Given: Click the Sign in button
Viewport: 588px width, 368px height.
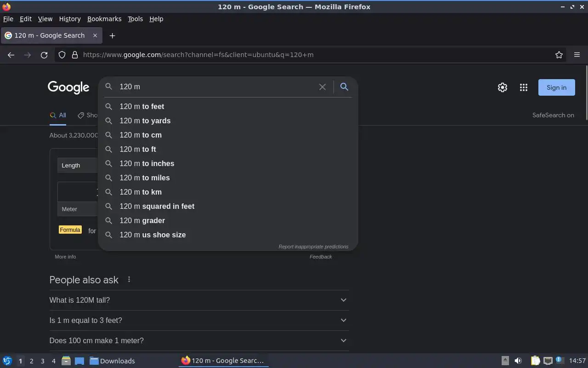Looking at the screenshot, I should click(x=556, y=87).
